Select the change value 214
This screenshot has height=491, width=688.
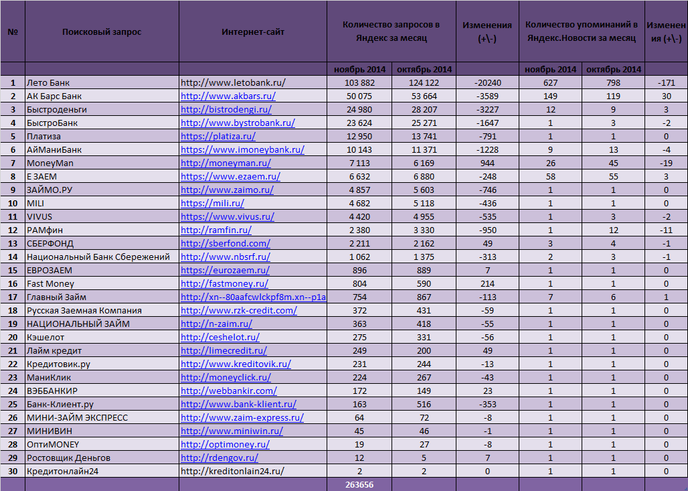pos(487,284)
